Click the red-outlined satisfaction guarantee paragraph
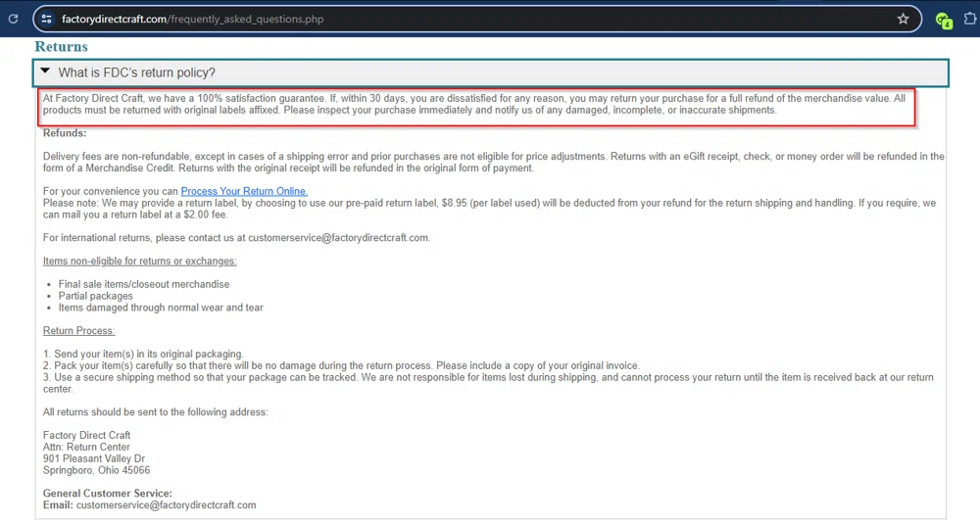 tap(475, 104)
